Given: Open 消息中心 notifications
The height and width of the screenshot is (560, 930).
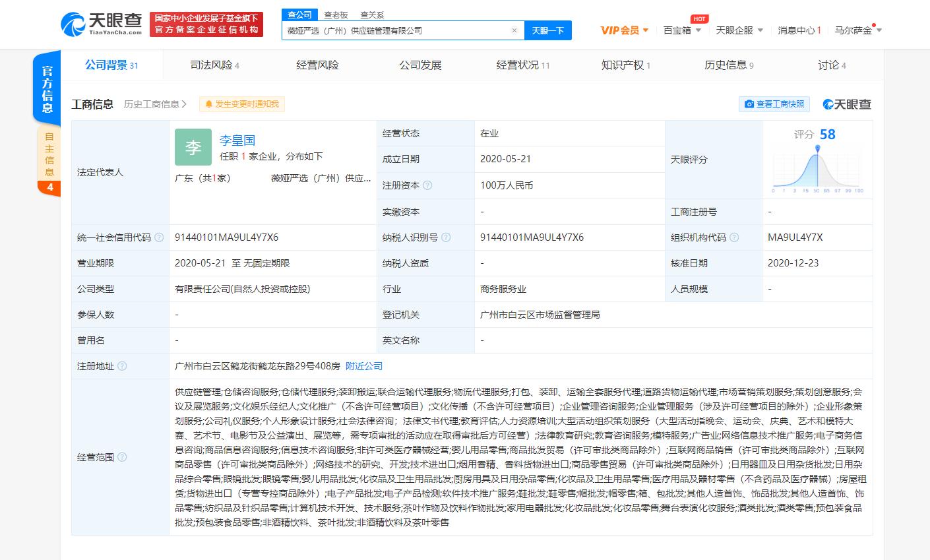Looking at the screenshot, I should click(799, 30).
